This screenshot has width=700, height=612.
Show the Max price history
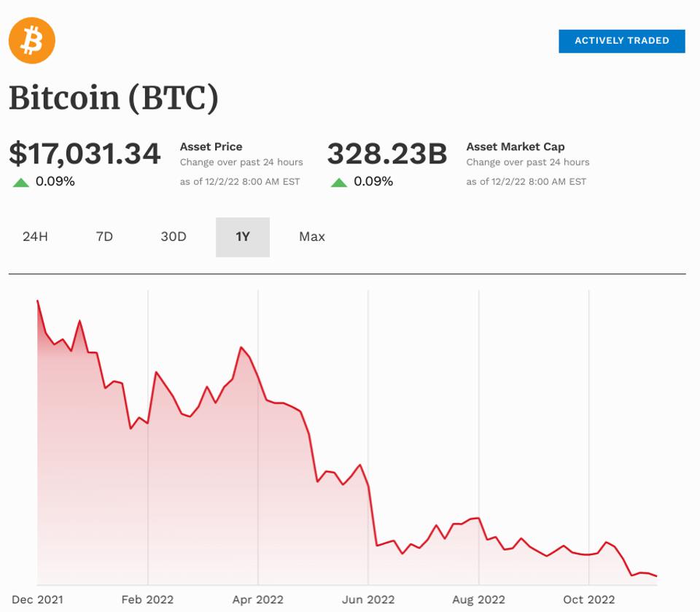point(312,237)
